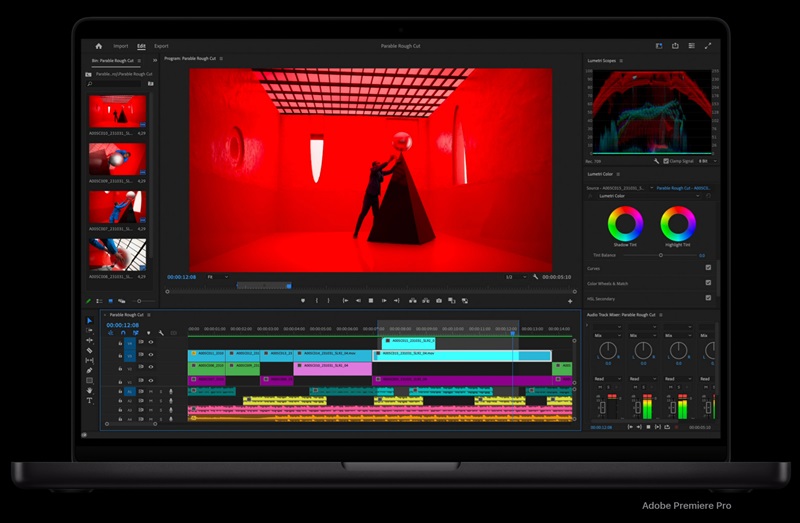Click the Highlight Tint color wheel
Image resolution: width=800 pixels, height=523 pixels.
(678, 223)
